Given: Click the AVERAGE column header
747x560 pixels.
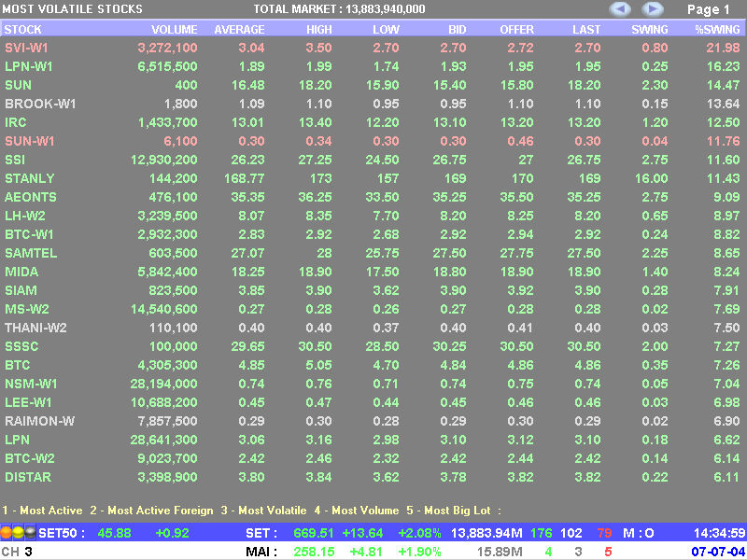Looking at the screenshot, I should tap(239, 30).
